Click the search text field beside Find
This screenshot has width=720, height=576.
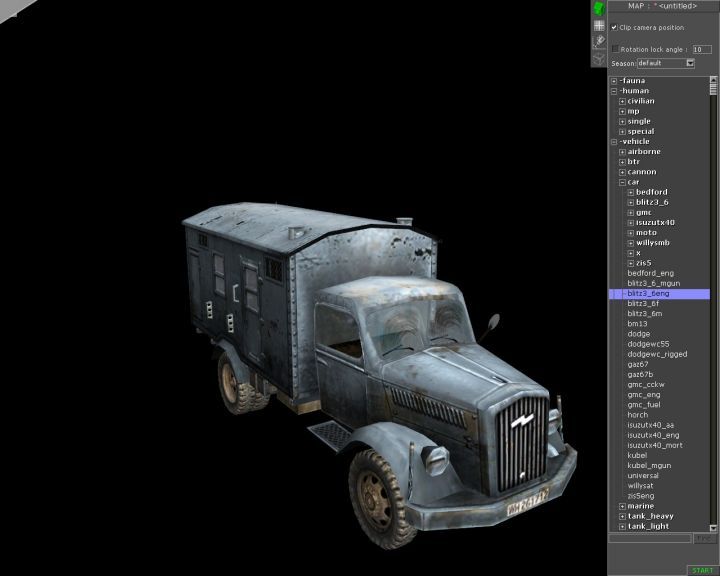click(x=650, y=538)
